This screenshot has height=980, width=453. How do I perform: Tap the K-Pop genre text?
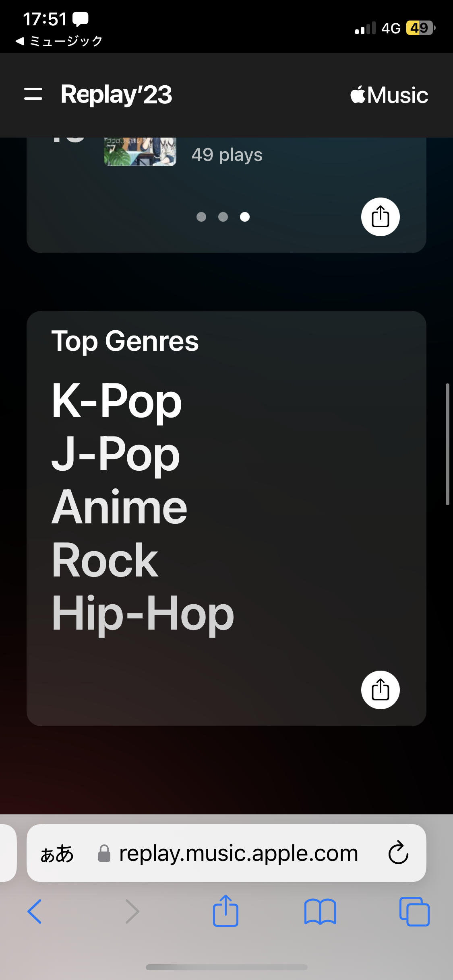(117, 401)
